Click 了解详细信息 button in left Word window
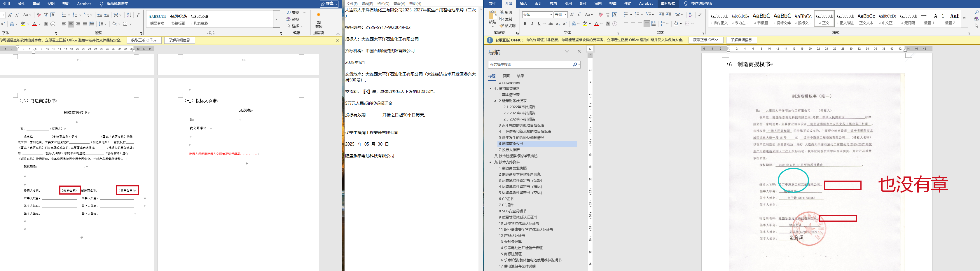Screen dimensions: 980x271 click(x=179, y=40)
